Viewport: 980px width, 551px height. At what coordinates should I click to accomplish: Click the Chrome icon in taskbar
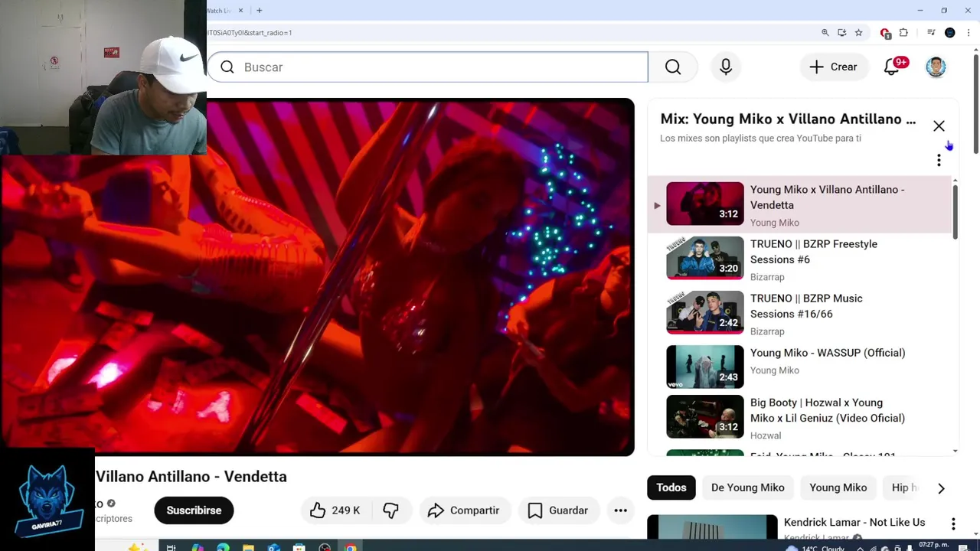tap(351, 547)
